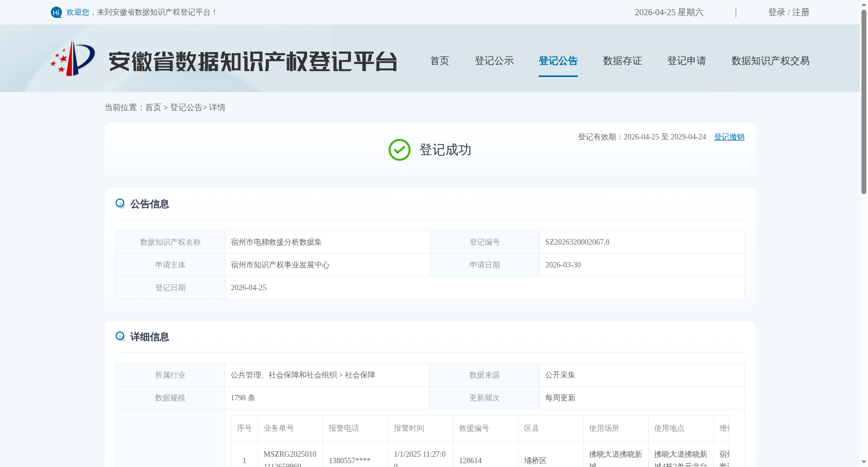The height and width of the screenshot is (467, 868).
Task: Click the registration number SZ2026320002067.8
Action: 577,242
